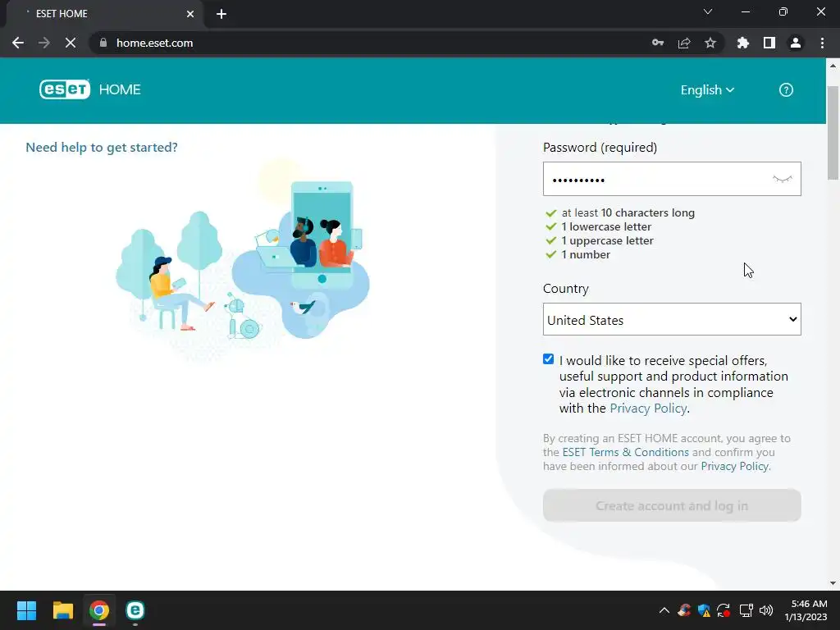Open a new tab with plus button
The image size is (840, 630).
click(x=221, y=14)
